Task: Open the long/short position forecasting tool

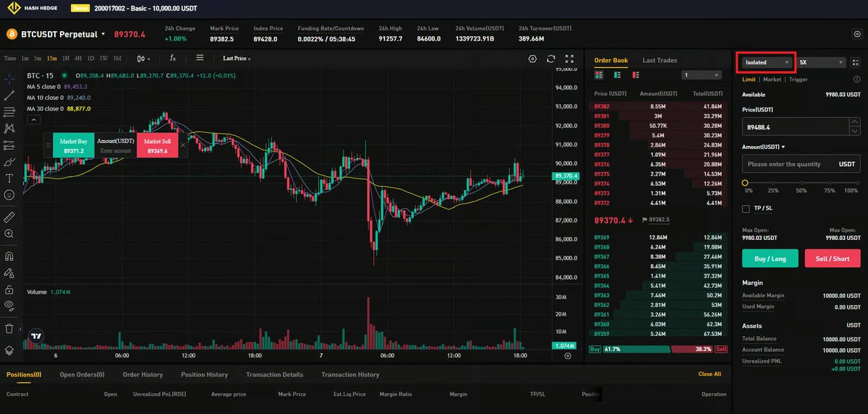Action: click(x=9, y=145)
